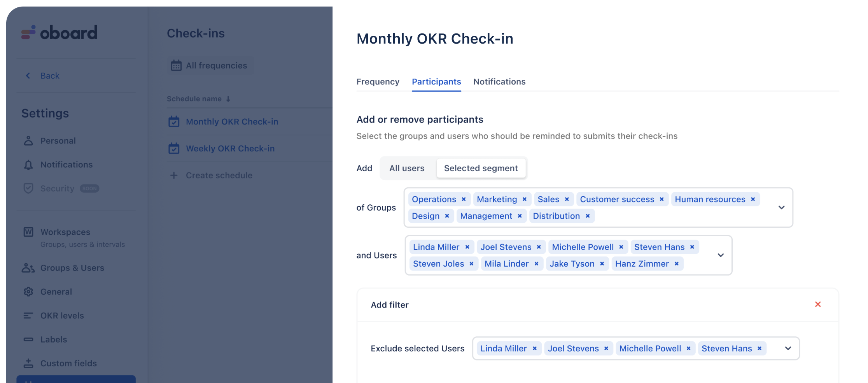Open Personal settings
This screenshot has height=383, width=868.
click(58, 141)
